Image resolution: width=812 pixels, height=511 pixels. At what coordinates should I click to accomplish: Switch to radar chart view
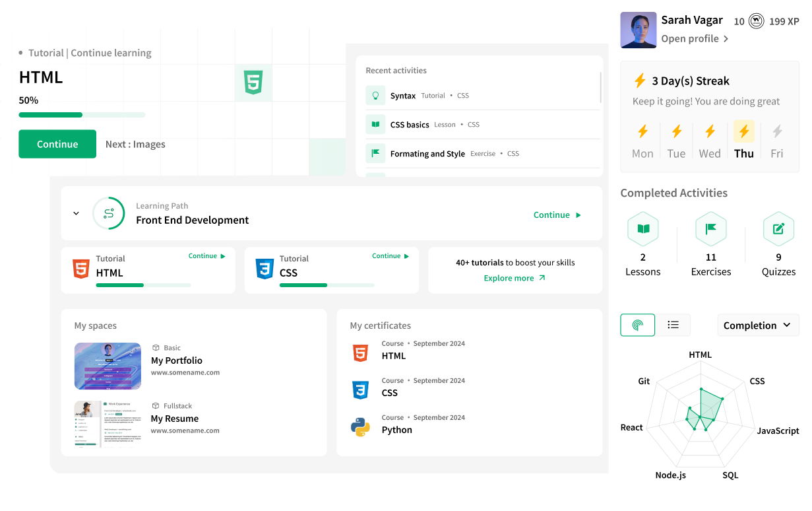click(637, 325)
